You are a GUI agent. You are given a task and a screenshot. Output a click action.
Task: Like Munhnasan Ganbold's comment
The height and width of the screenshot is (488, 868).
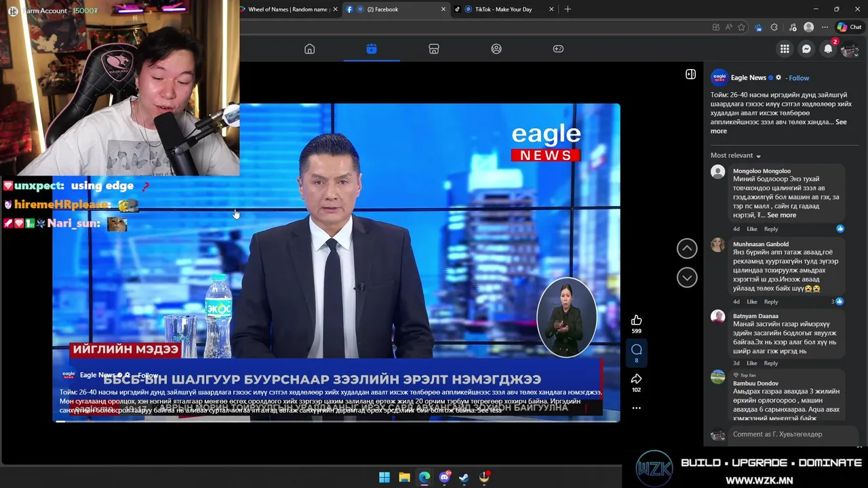tap(752, 302)
